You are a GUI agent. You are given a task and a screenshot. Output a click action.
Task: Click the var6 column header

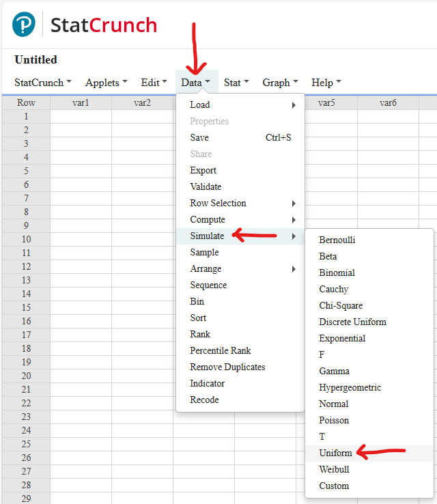pos(388,103)
